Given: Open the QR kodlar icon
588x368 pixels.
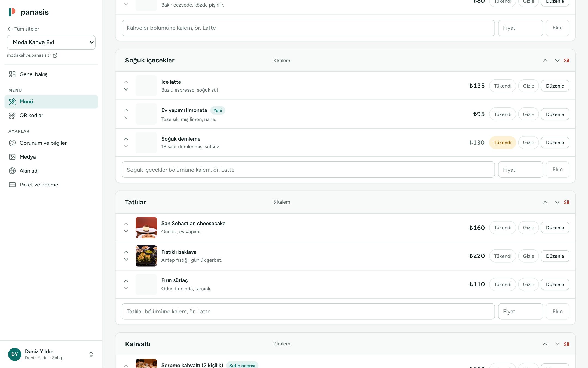Looking at the screenshot, I should pyautogui.click(x=12, y=115).
